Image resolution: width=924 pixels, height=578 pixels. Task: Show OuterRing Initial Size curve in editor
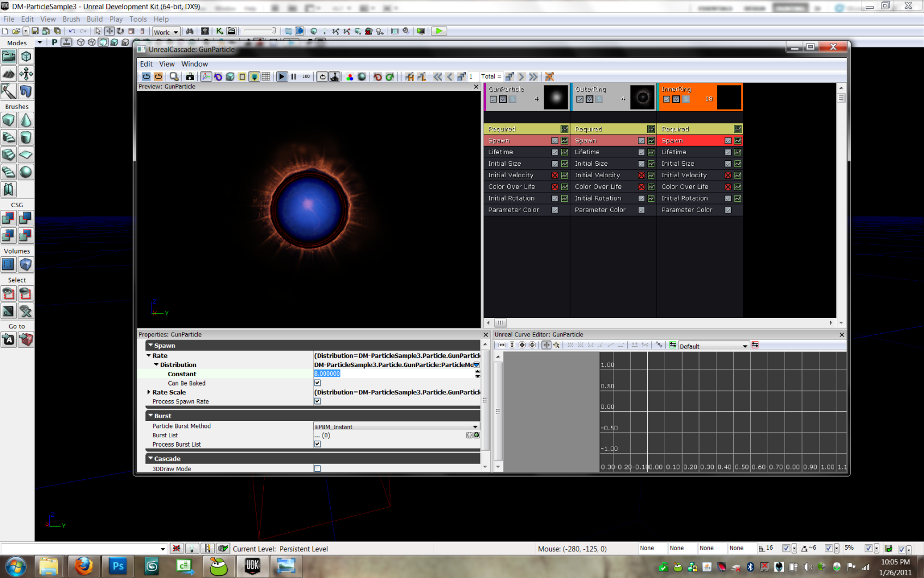[x=651, y=164]
